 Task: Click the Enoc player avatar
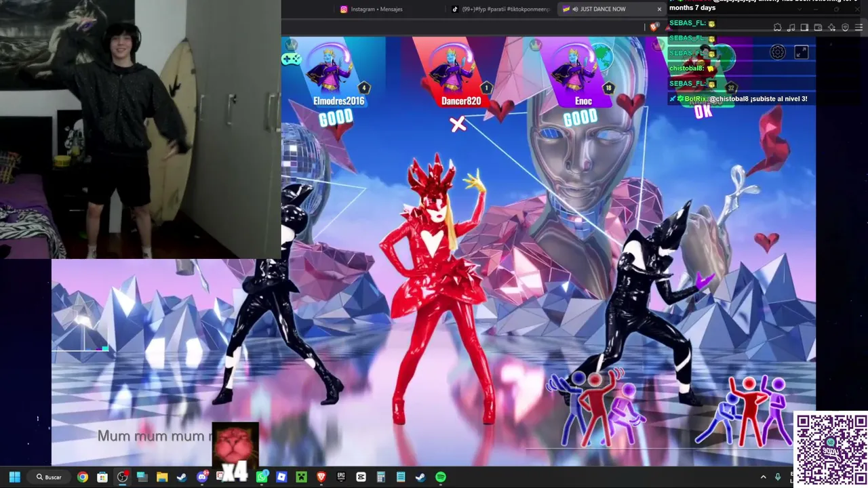coord(575,70)
